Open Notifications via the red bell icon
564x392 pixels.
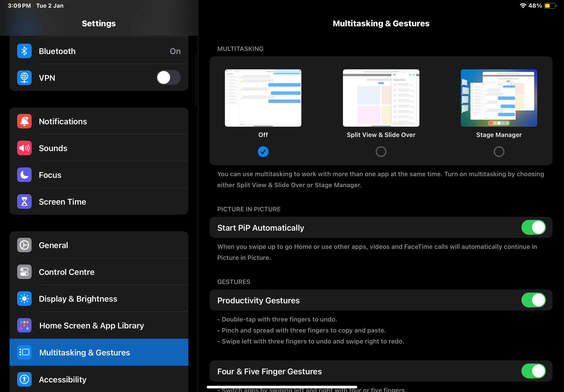(x=24, y=121)
